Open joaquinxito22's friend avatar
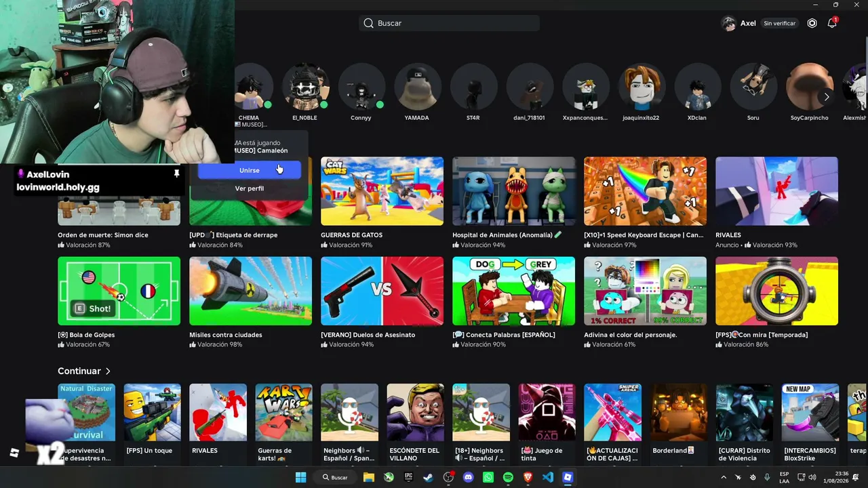 [641, 87]
